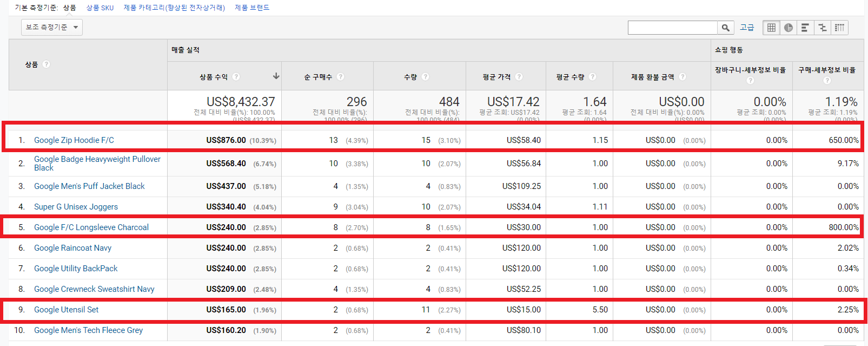Click the US$568.40 revenue cell
The height and width of the screenshot is (346, 868).
pyautogui.click(x=226, y=164)
